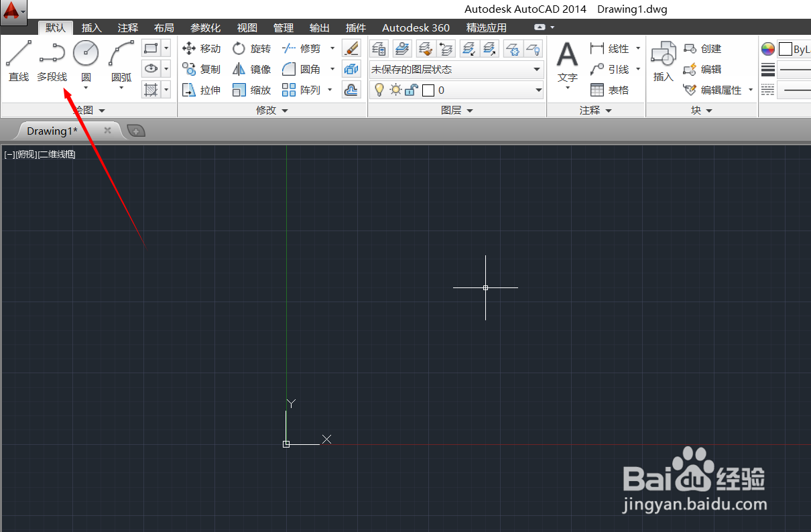The image size is (811, 532).
Task: Open the layer properties manager icon
Action: (x=379, y=48)
